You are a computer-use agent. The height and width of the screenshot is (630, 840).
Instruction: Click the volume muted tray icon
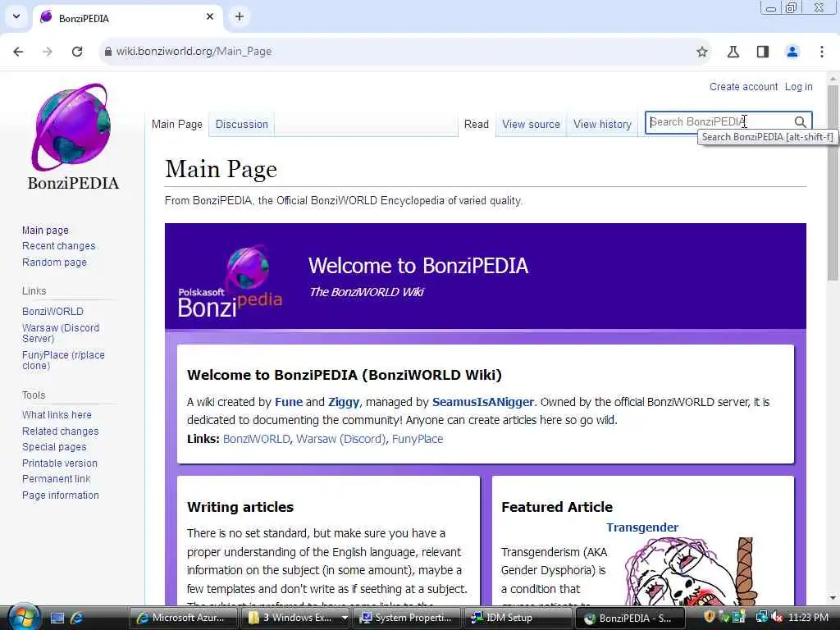(x=777, y=618)
